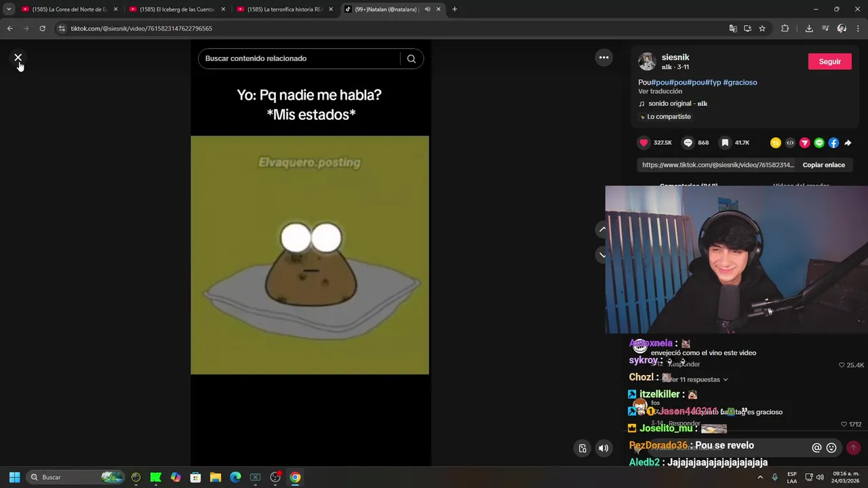View site information icon in address bar
Screen dimensions: 868x488
point(62,28)
